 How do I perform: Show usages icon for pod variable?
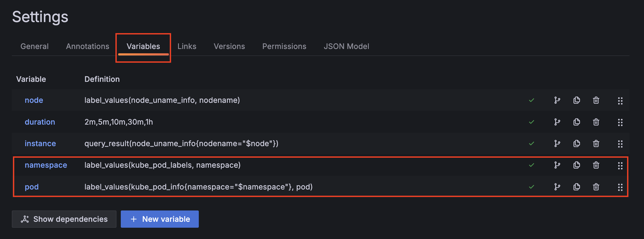point(557,187)
